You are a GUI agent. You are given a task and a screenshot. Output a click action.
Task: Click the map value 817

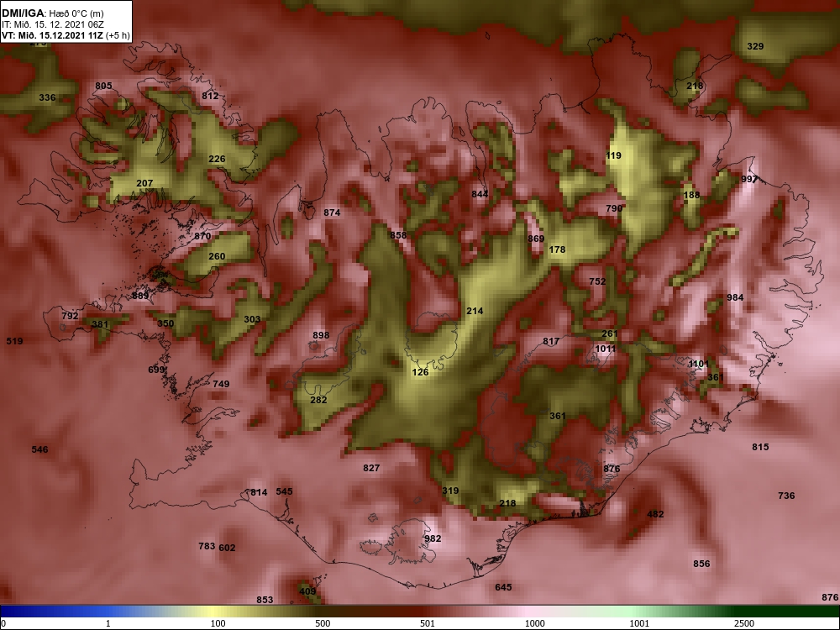[551, 341]
